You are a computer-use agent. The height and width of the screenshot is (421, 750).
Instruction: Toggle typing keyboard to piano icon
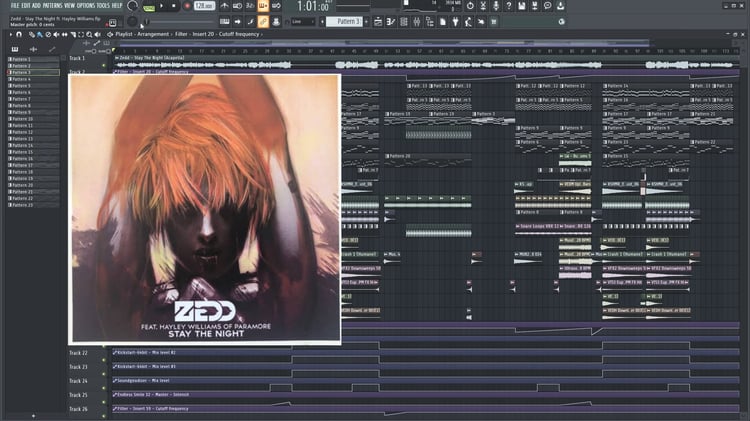224,22
